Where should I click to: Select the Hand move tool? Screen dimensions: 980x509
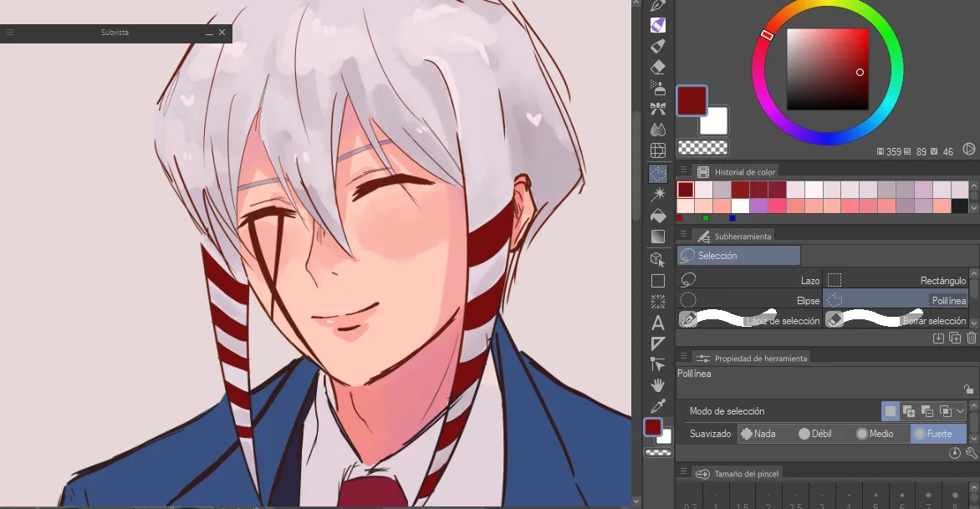(657, 385)
